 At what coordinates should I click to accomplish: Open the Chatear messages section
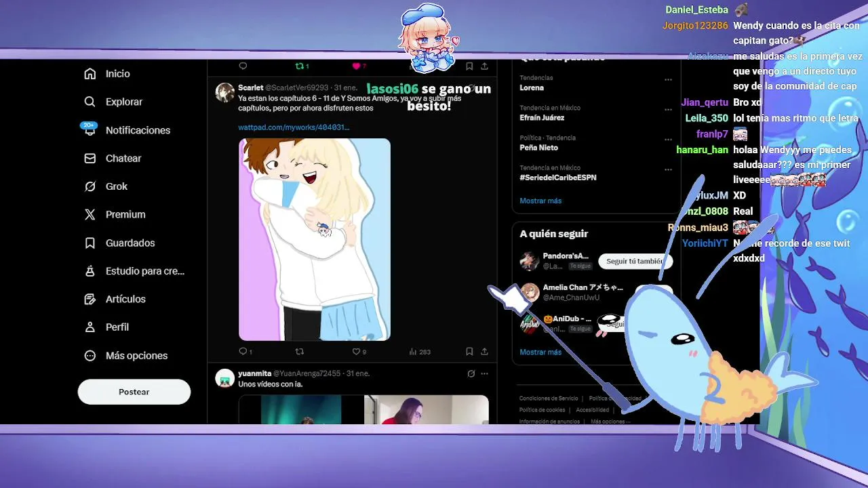[113, 158]
